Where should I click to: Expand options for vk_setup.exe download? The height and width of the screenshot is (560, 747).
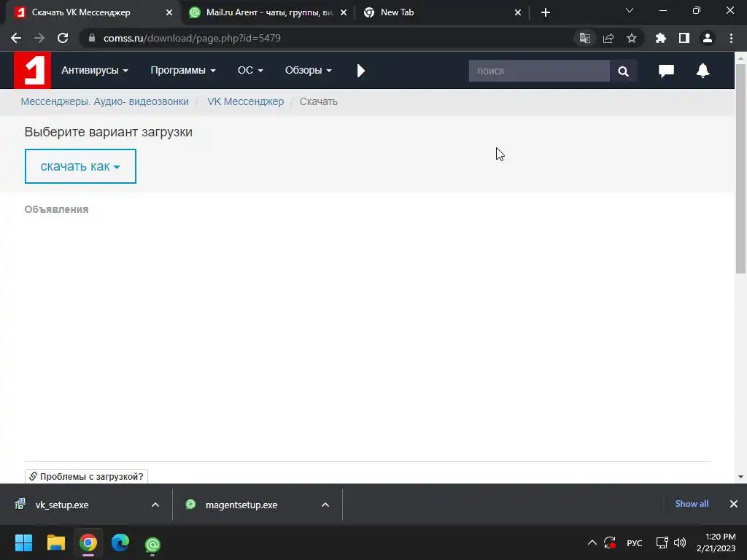pos(155,505)
